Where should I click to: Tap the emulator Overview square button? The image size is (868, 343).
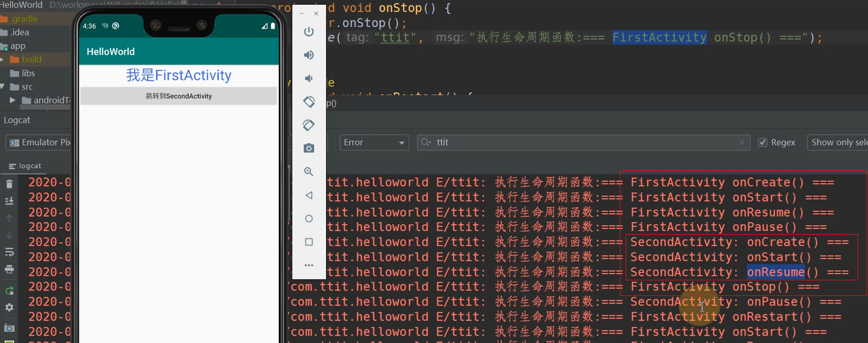click(x=309, y=242)
